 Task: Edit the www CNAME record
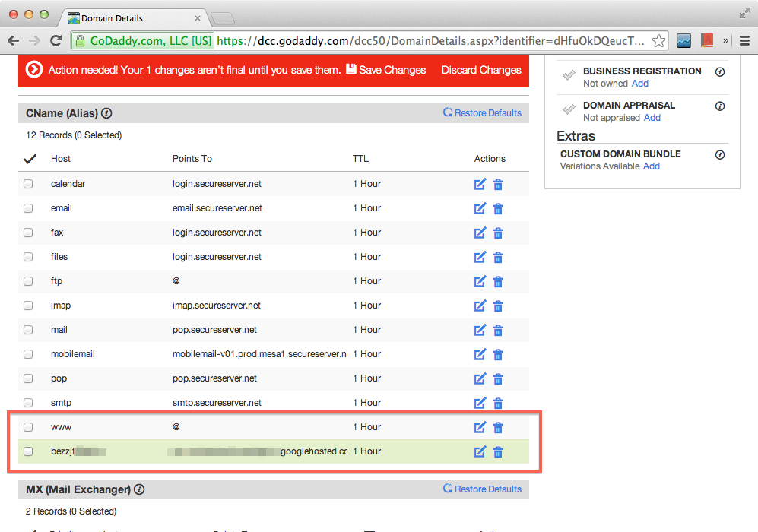(x=480, y=427)
